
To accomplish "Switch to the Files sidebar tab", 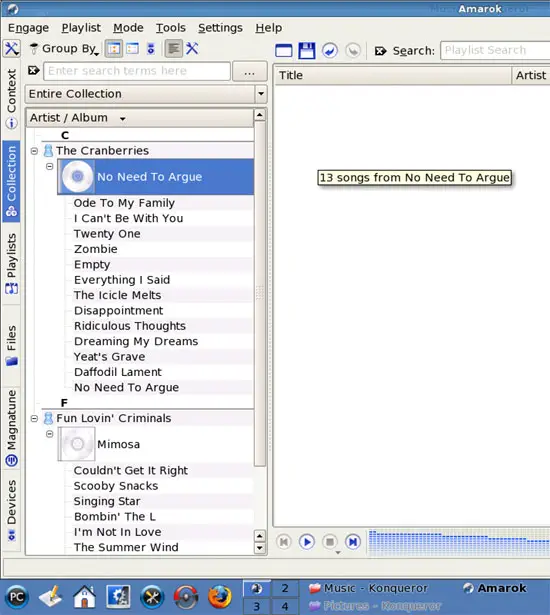I will [11, 345].
